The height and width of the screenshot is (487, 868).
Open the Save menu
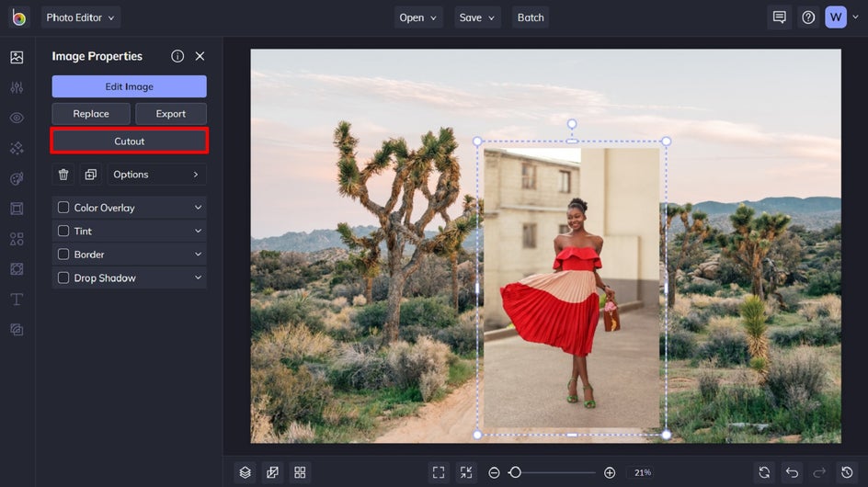coord(477,17)
